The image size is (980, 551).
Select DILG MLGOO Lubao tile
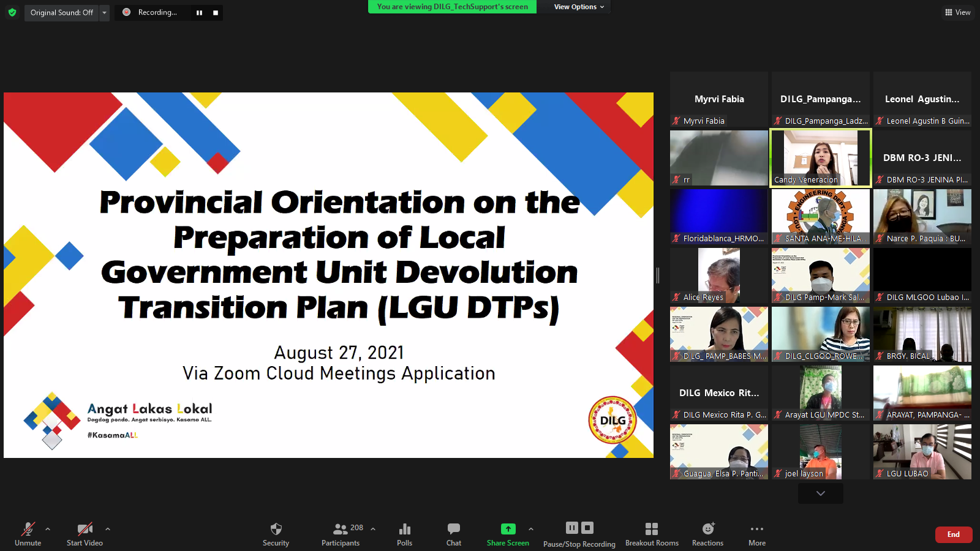pos(922,275)
